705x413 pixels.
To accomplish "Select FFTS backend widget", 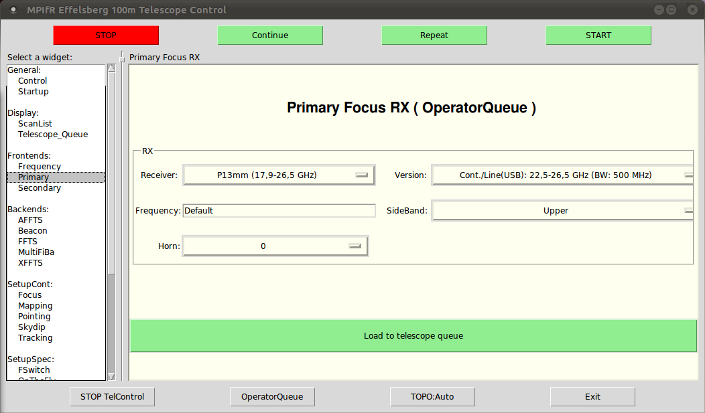I will (28, 241).
